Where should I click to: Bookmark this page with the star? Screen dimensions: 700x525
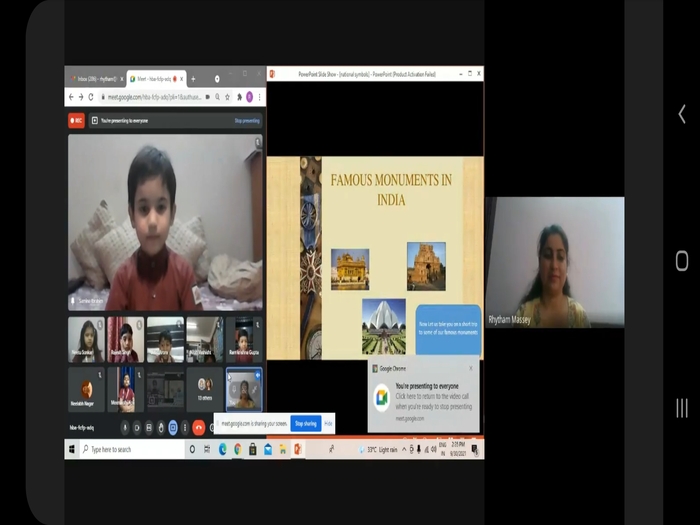[227, 97]
